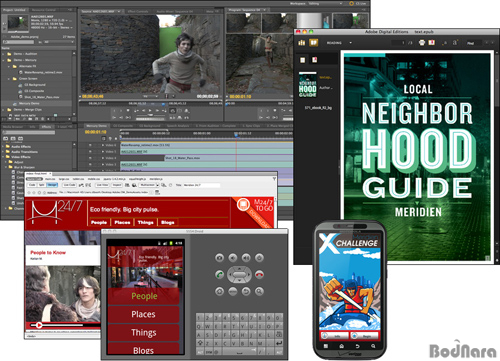Decrease text size in Digital Editions
The image size is (500, 361).
click(x=444, y=43)
